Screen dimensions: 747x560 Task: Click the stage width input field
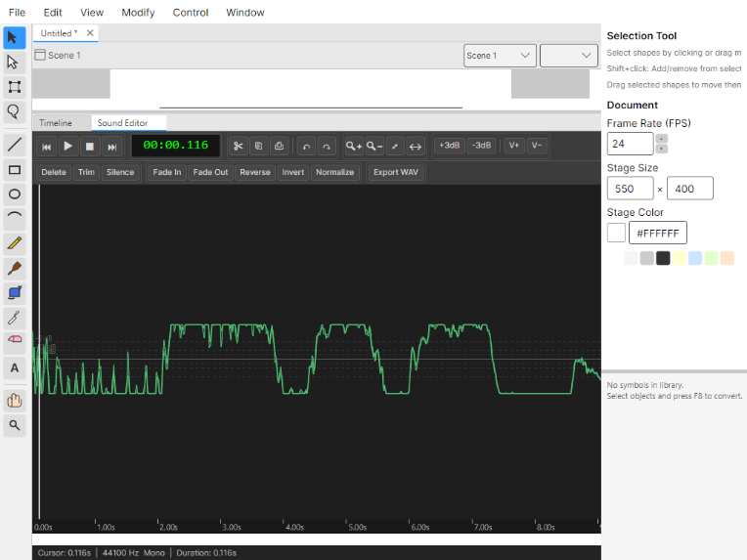631,189
